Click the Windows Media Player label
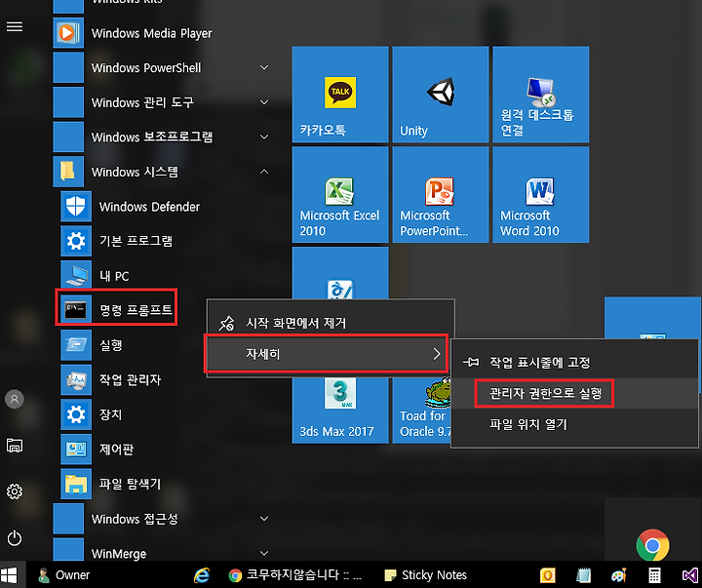This screenshot has height=588, width=702. coord(152,33)
